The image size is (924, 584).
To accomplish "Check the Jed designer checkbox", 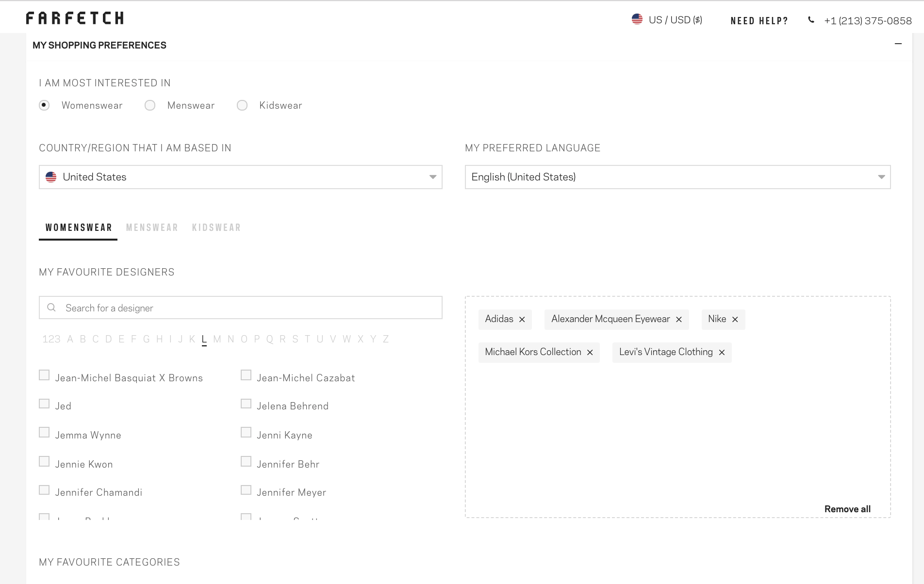I will (x=44, y=404).
